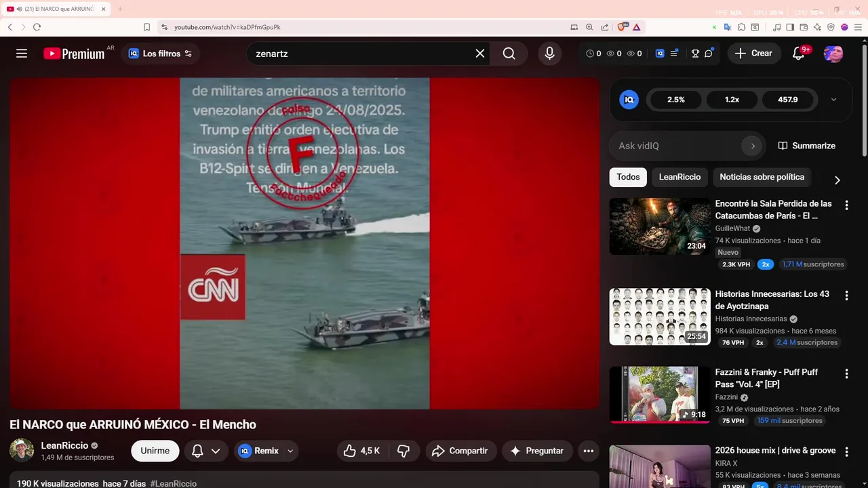
Task: Toggle the browser sidebar panel icon
Action: click(x=790, y=27)
